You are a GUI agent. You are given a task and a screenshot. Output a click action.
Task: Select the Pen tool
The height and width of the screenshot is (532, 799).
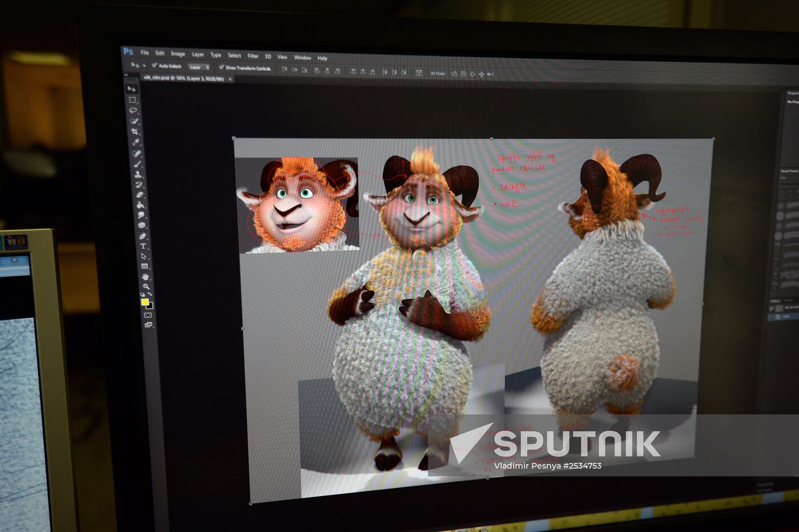143,236
